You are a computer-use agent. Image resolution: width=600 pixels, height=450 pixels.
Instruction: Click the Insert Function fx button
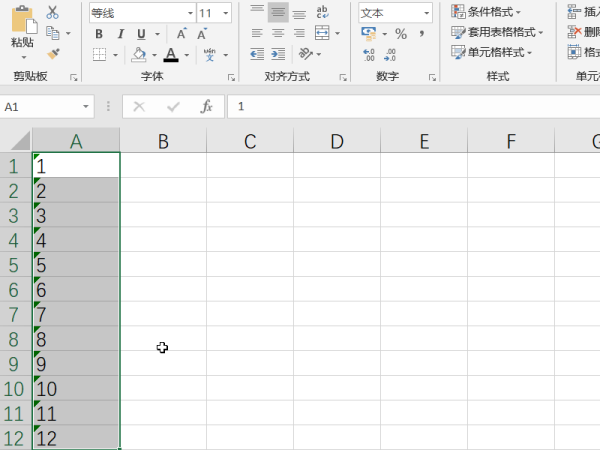pyautogui.click(x=206, y=106)
